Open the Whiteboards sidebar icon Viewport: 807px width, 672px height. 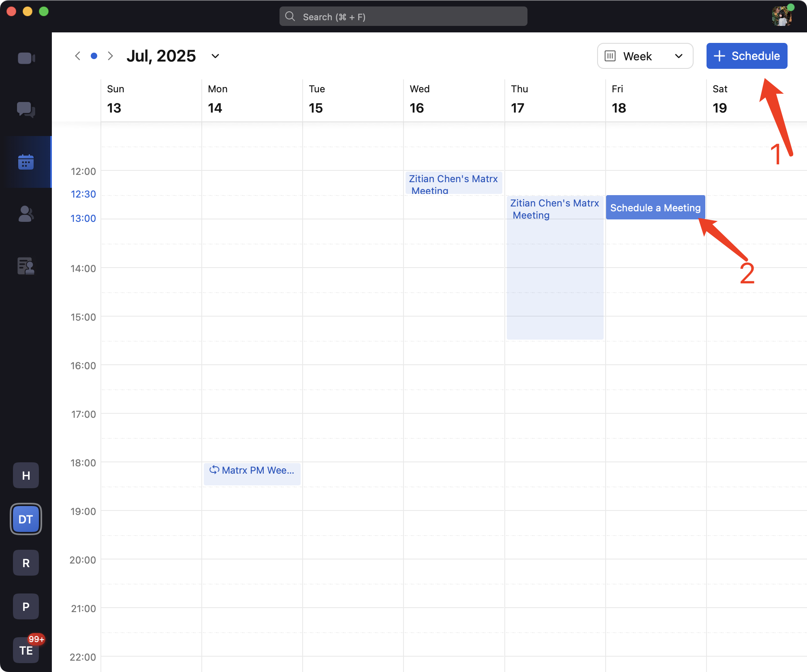[x=26, y=266]
